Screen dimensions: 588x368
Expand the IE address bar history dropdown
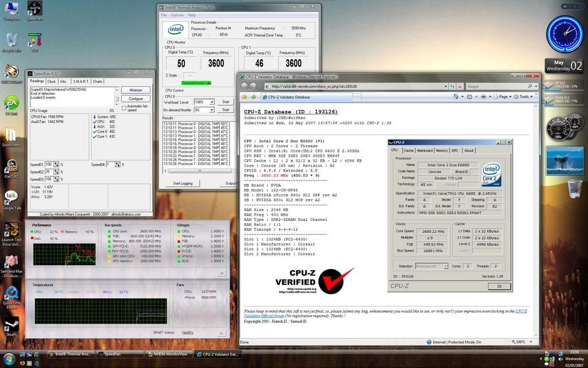pos(446,86)
